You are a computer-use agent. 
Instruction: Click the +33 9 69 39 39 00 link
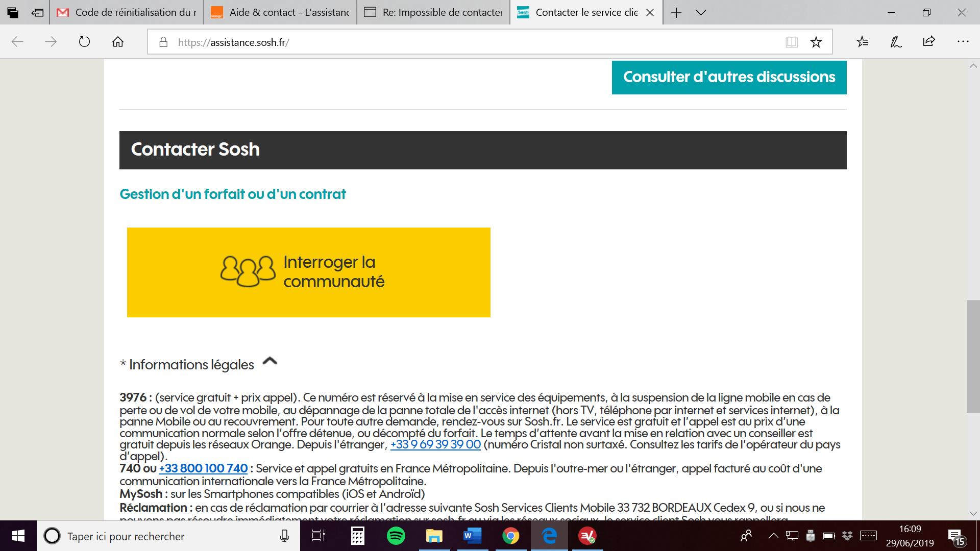(435, 444)
